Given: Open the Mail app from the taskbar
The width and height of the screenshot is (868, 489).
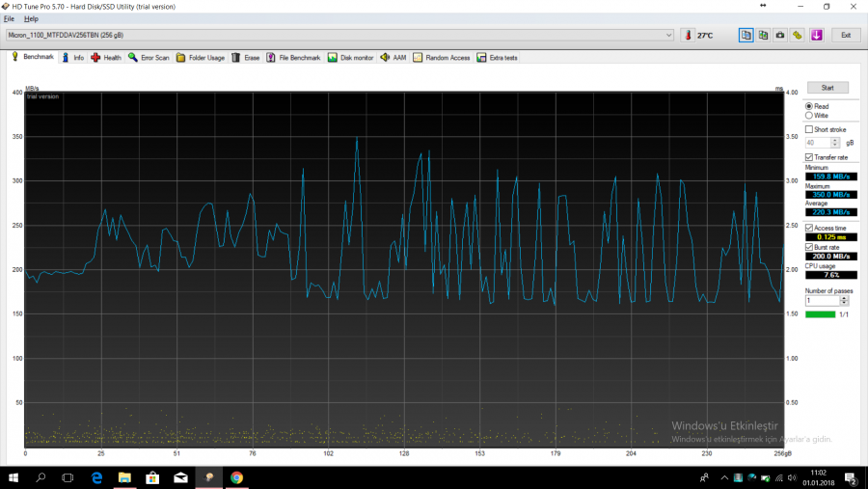Looking at the screenshot, I should click(180, 477).
